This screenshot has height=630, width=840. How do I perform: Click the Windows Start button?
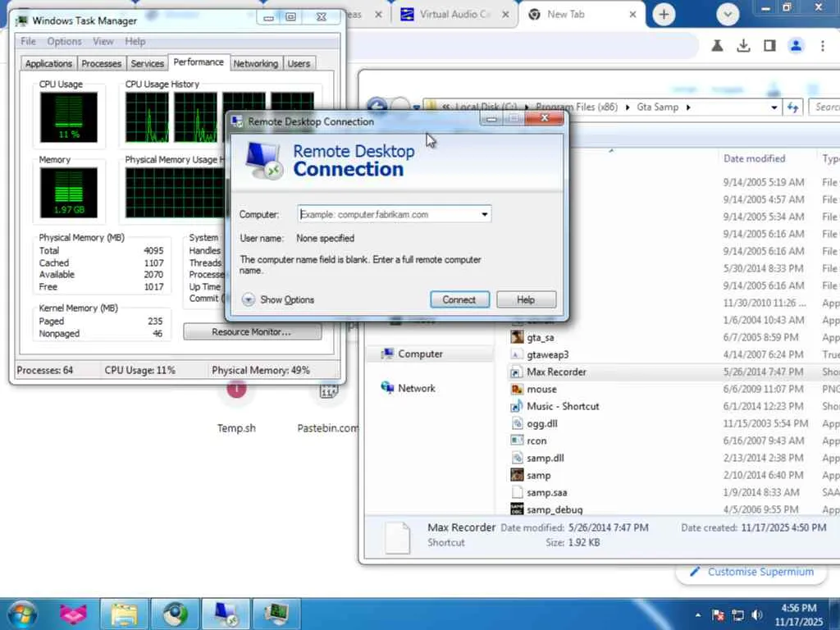click(22, 614)
